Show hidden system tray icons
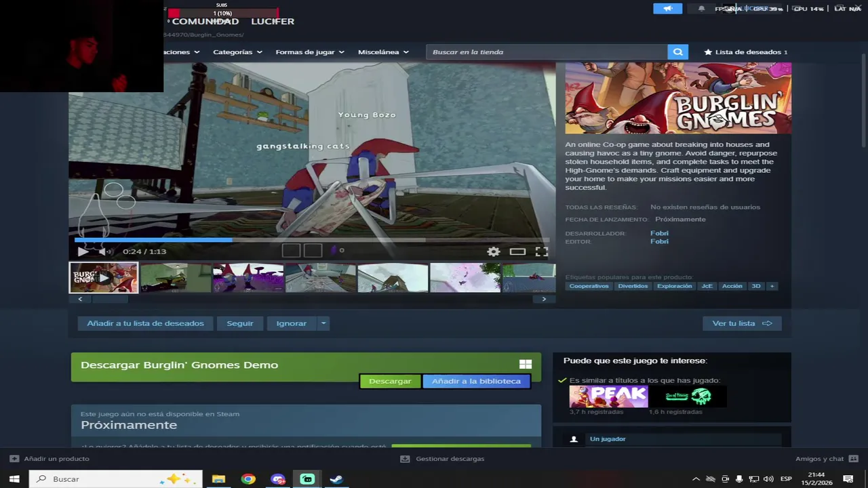 (696, 479)
